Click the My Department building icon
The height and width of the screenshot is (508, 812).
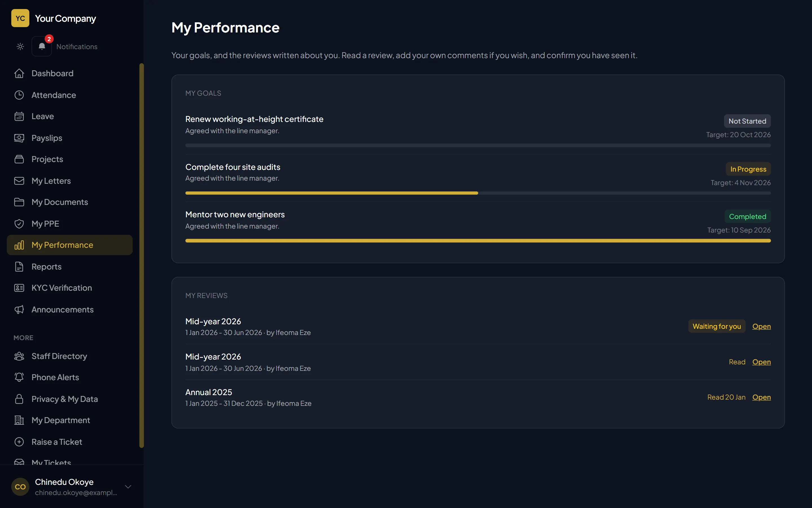19,420
